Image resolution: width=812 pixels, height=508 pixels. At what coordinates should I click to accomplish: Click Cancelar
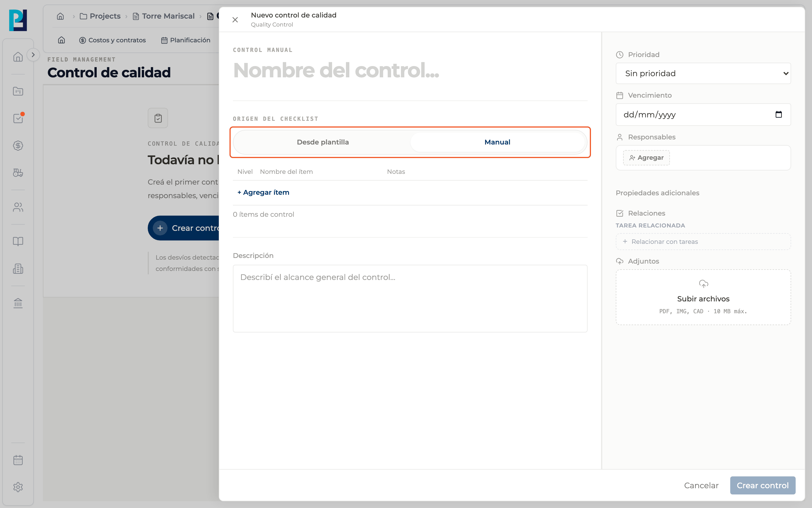(701, 485)
